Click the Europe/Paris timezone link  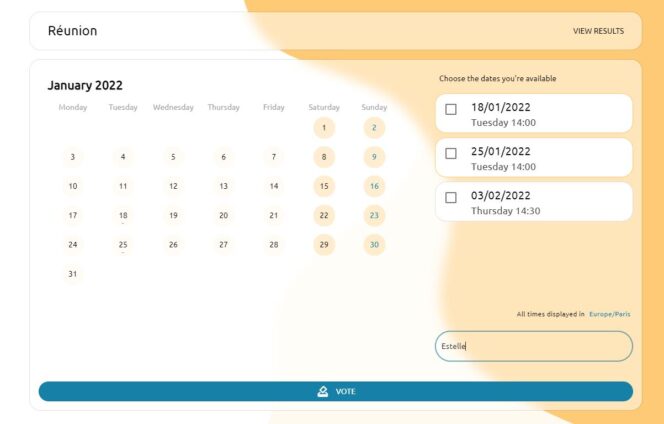pos(609,314)
